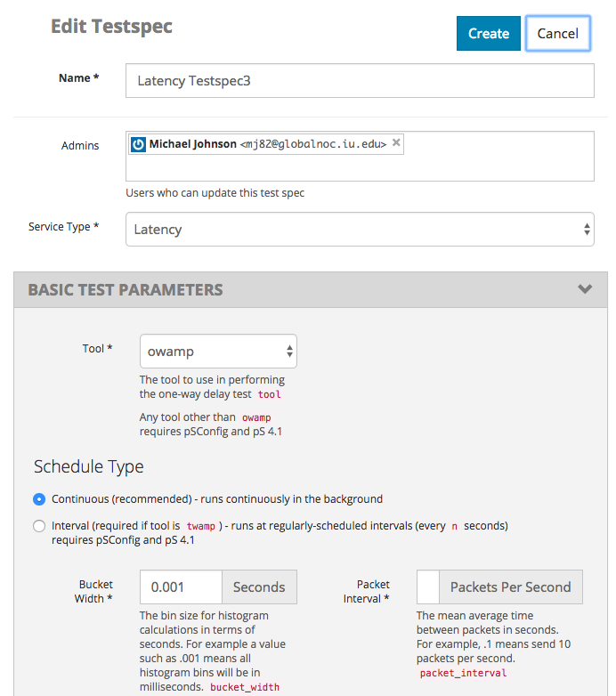Click the Basic Test Parameters header

pyautogui.click(x=310, y=289)
